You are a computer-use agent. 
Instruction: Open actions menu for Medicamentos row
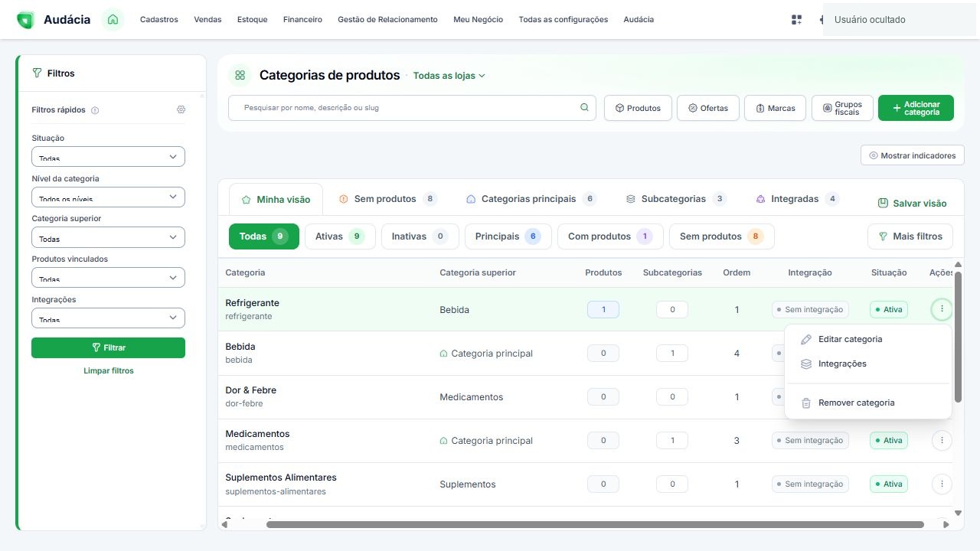942,440
